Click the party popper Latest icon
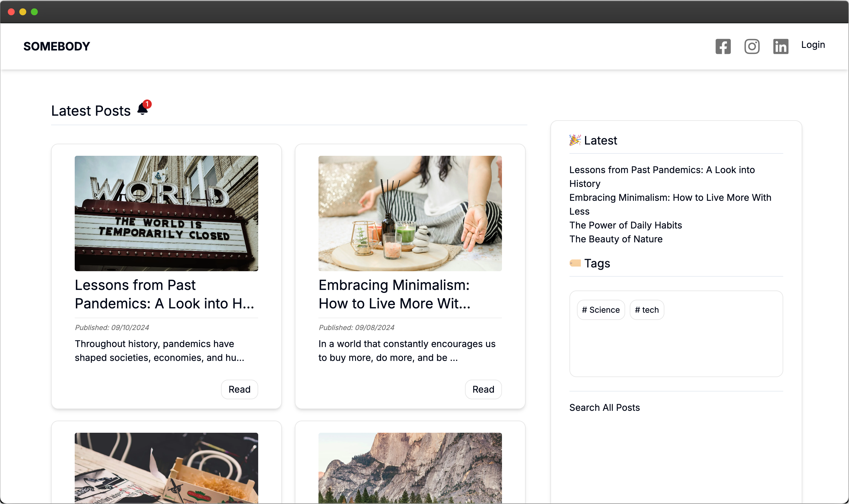 (x=575, y=140)
